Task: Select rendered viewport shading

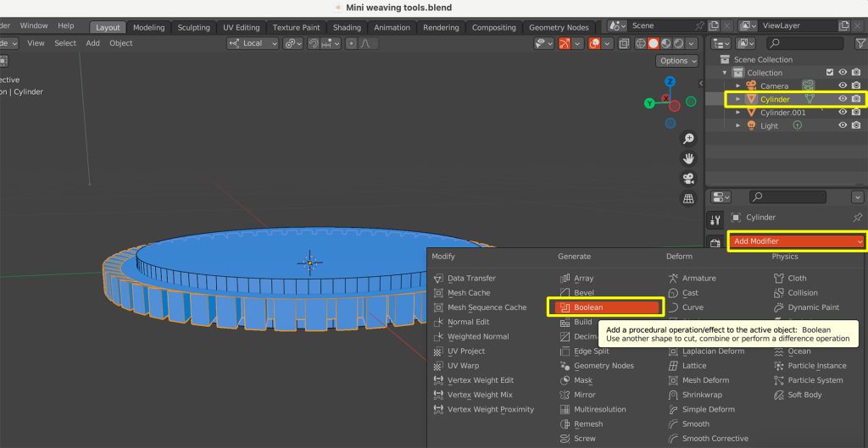Action: 678,43
